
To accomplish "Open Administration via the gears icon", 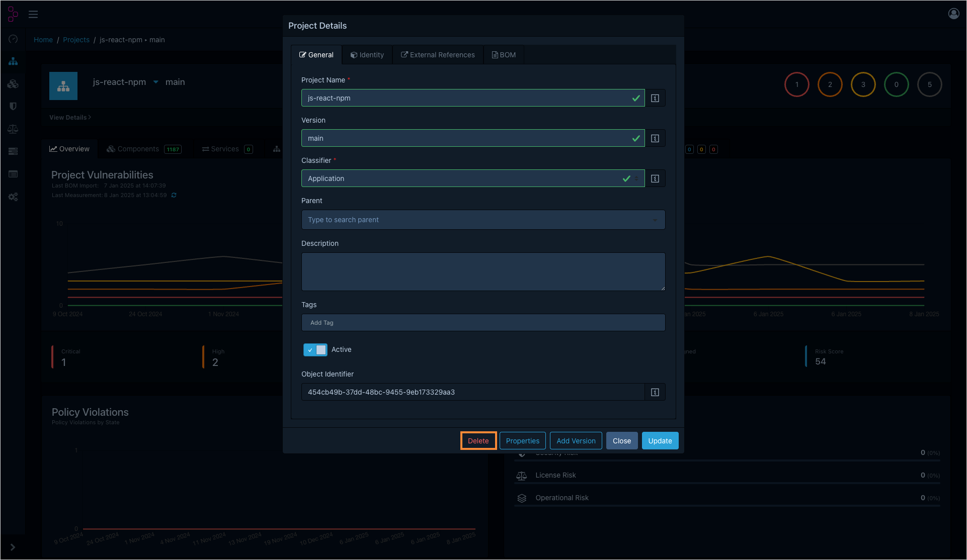I will click(13, 197).
